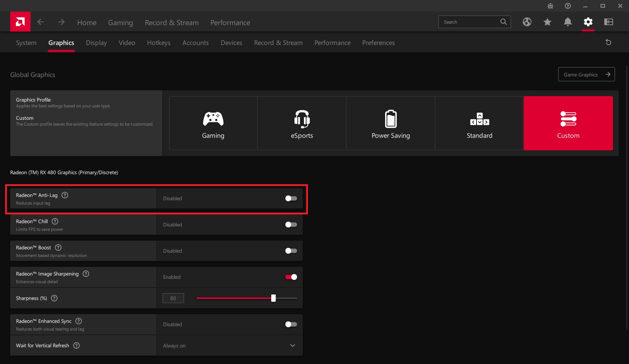
Task: Open the web browser globe icon
Action: (x=527, y=22)
